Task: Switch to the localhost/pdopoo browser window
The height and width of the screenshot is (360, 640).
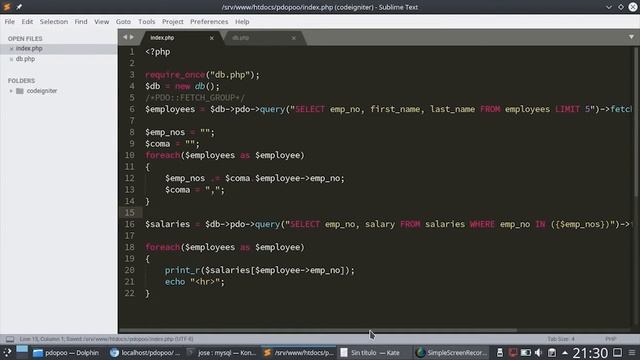Action: point(145,353)
